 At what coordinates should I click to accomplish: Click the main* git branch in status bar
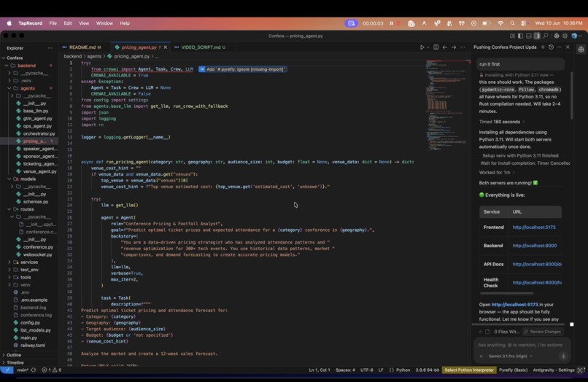coord(23,370)
